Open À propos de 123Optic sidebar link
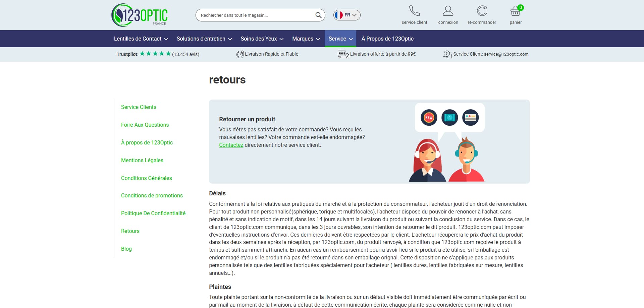Screen dimensions: 644x308 tap(147, 142)
